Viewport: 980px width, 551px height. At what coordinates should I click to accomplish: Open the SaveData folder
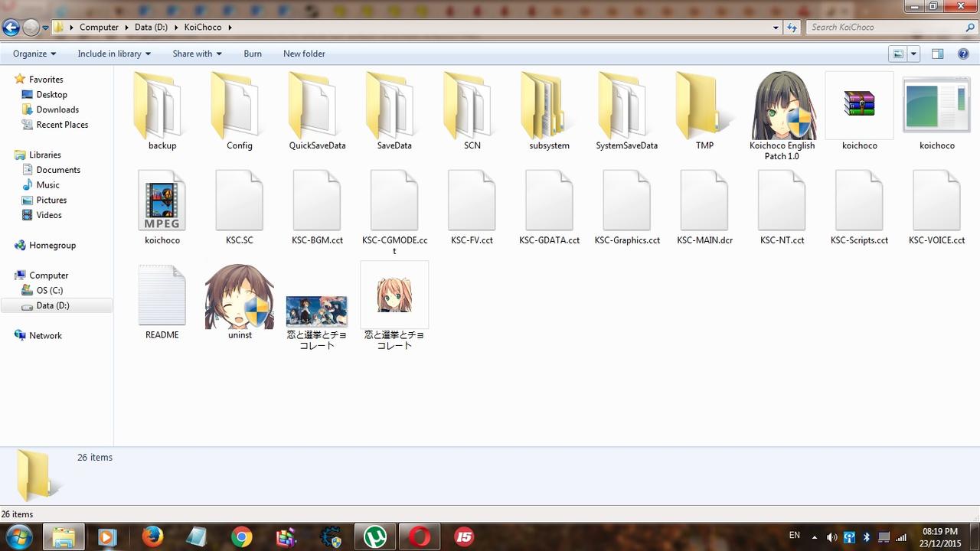click(394, 106)
